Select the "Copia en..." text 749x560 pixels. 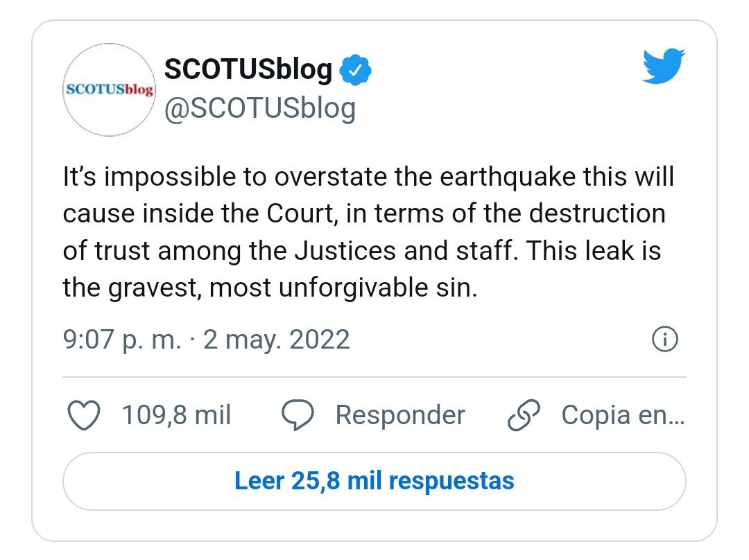tap(622, 415)
